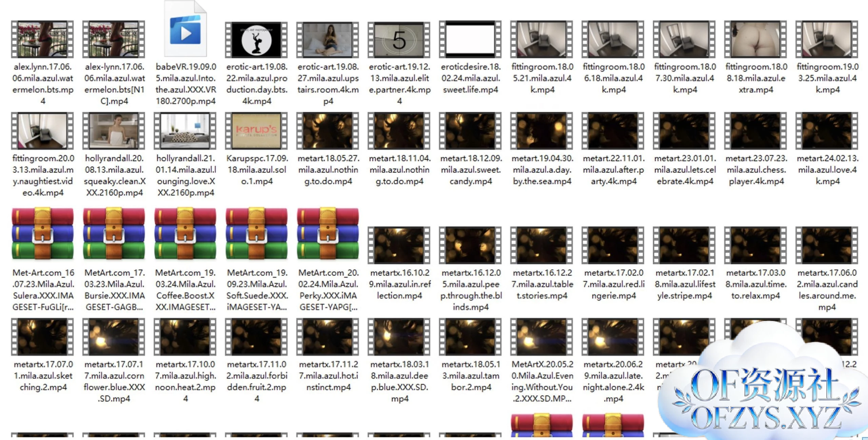This screenshot has height=440, width=868.
Task: Select the eroticdesire sweet.life video
Action: tap(470, 40)
